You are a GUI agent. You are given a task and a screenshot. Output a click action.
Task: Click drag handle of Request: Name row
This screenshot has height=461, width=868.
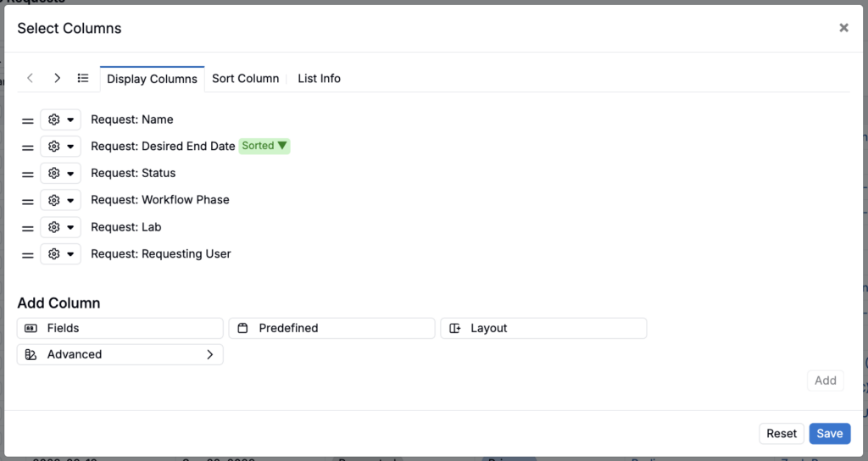28,120
